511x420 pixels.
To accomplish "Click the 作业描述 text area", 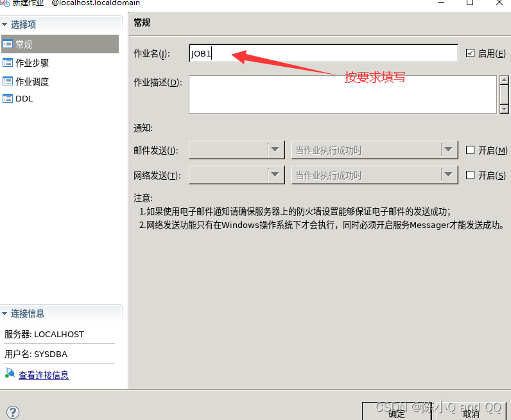I will point(343,94).
